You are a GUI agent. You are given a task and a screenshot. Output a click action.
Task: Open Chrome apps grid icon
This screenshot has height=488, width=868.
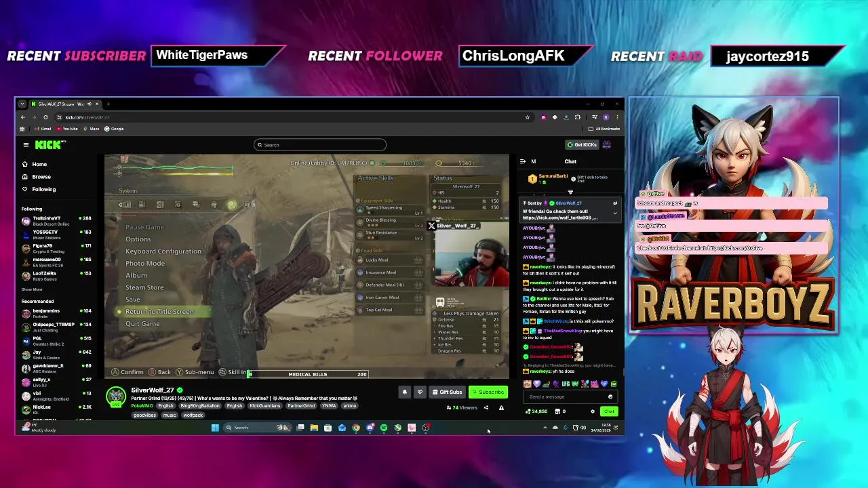22,129
